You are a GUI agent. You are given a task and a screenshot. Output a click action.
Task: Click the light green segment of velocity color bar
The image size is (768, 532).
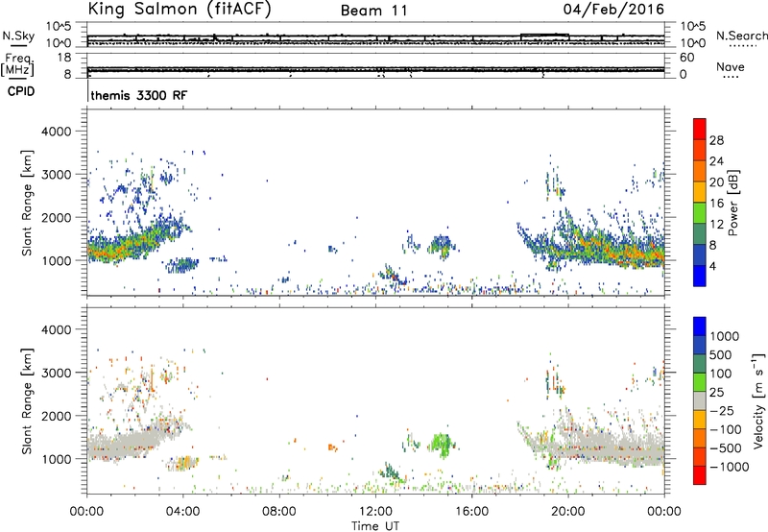700,382
